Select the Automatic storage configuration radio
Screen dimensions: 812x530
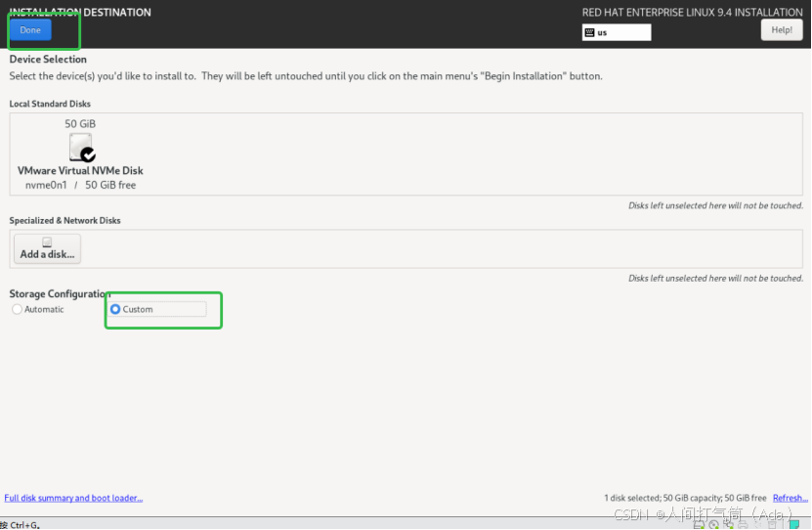(17, 309)
